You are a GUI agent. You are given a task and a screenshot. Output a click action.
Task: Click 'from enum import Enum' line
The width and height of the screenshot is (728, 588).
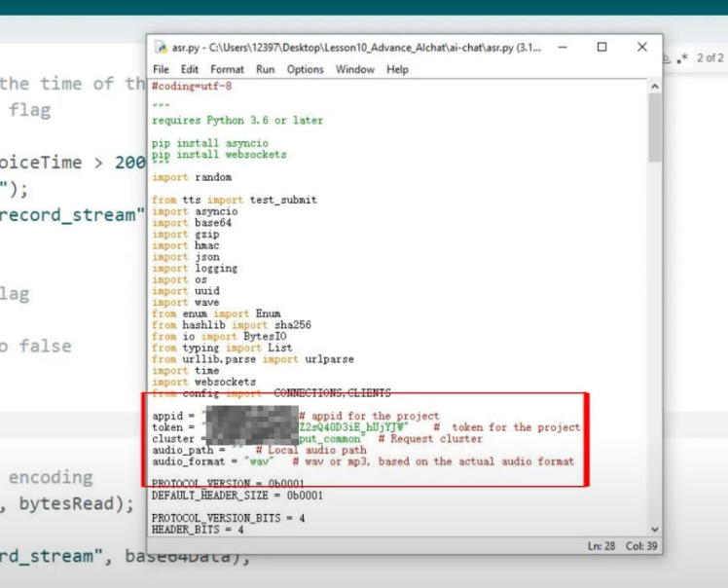pos(216,314)
